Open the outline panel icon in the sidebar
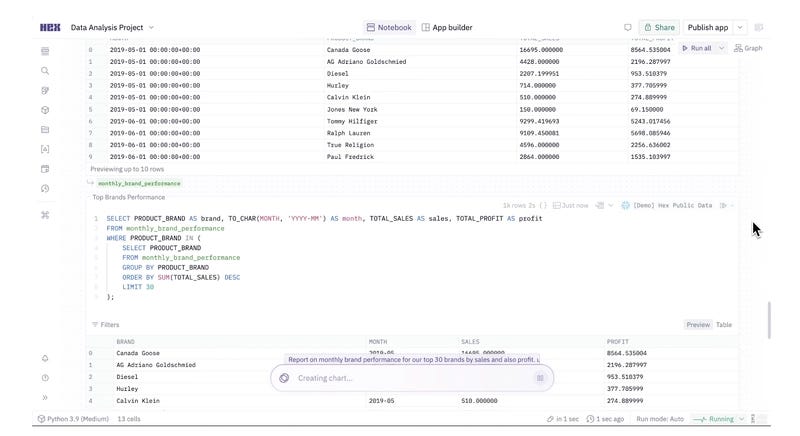The height and width of the screenshot is (436, 800). click(x=45, y=51)
